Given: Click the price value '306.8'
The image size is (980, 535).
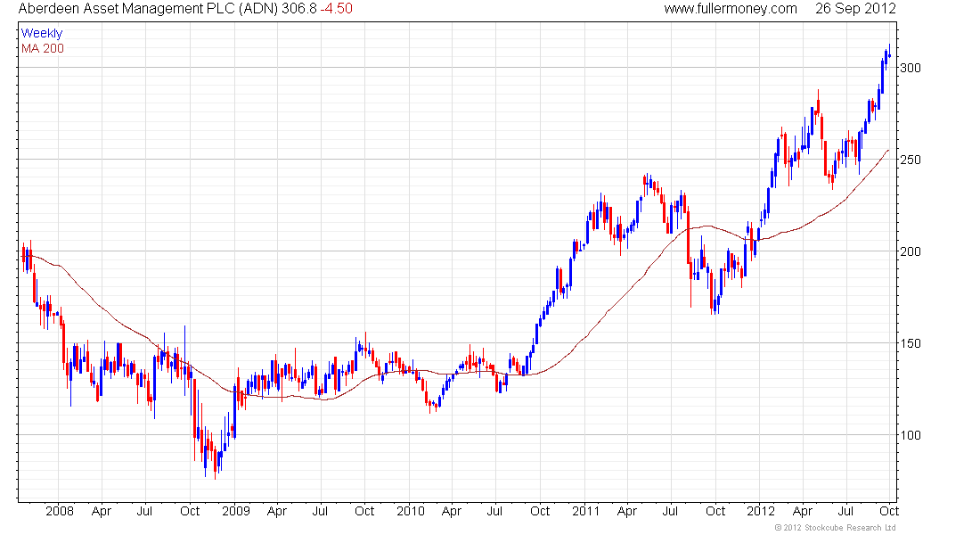Looking at the screenshot, I should [298, 9].
